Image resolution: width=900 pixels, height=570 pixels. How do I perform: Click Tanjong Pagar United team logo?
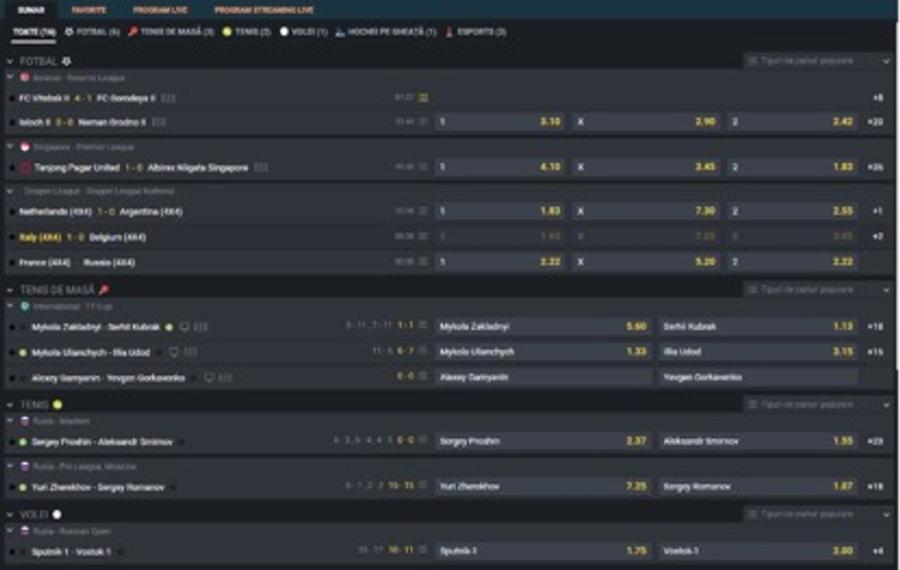(x=25, y=168)
